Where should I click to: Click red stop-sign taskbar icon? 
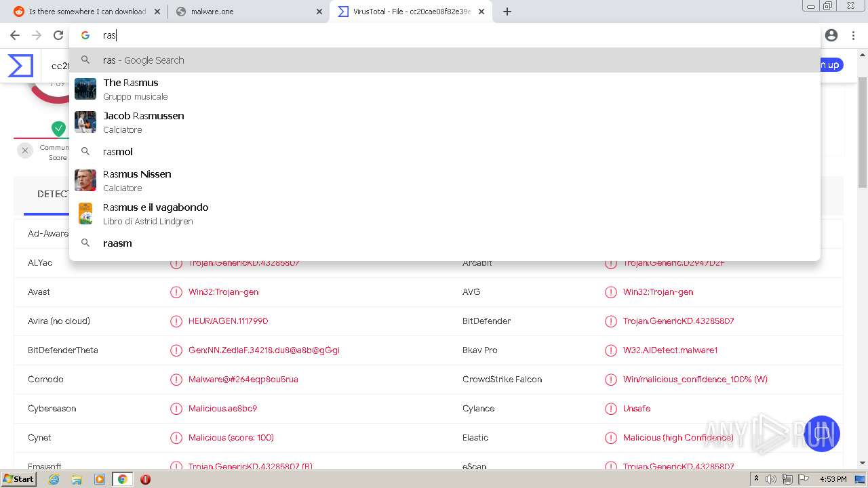145,479
